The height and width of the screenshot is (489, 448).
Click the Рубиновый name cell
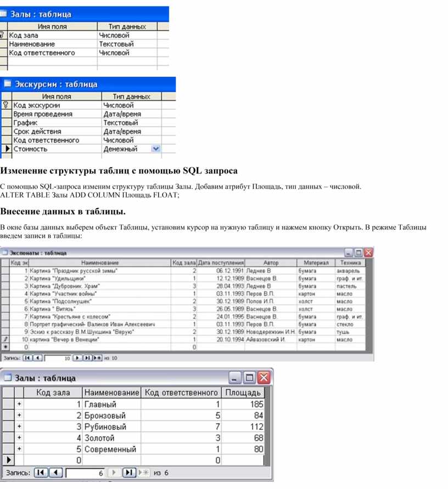(x=111, y=426)
